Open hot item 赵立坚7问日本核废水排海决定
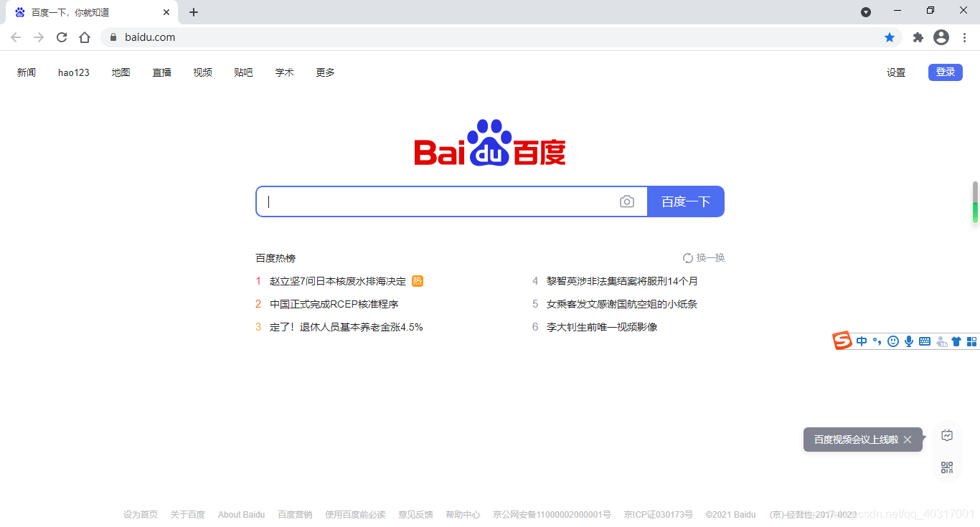 pos(338,281)
